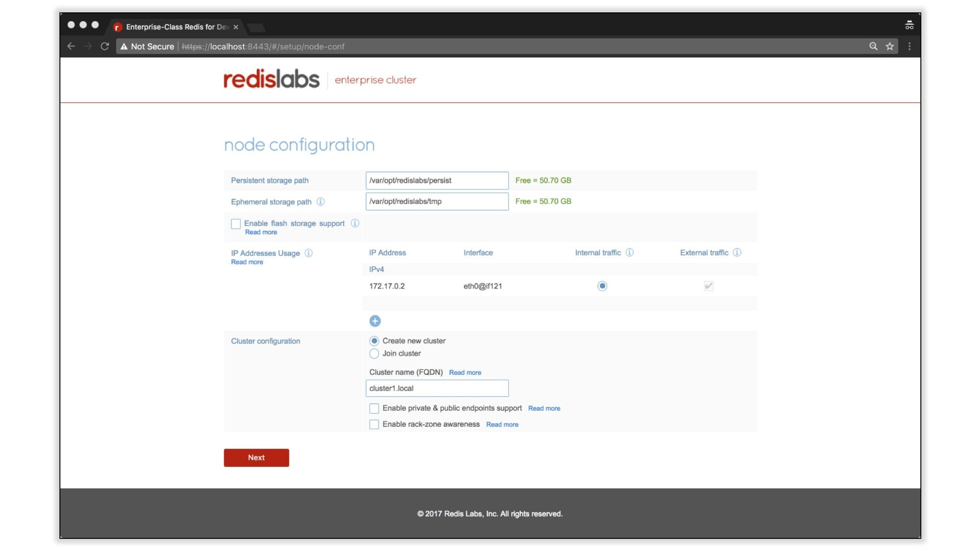Enable flash storage support checkbox
The width and height of the screenshot is (980, 551).
236,224
